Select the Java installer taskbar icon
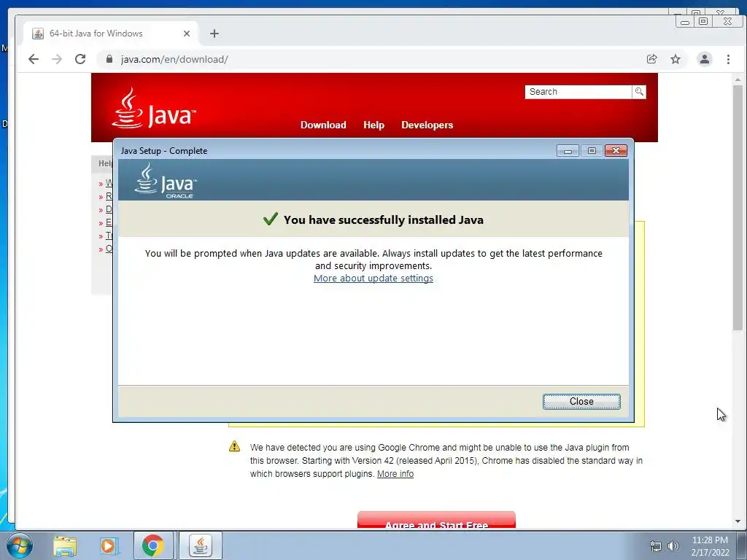This screenshot has height=560, width=747. (201, 545)
